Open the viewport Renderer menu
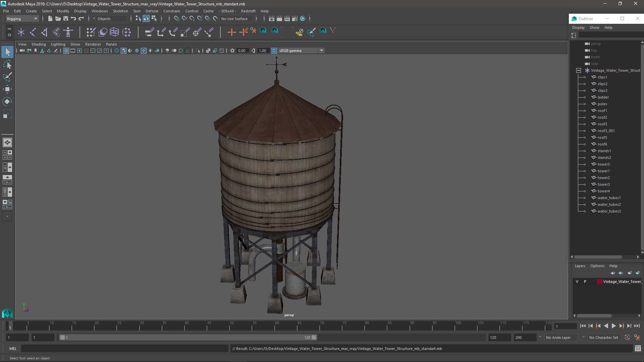 coord(93,44)
